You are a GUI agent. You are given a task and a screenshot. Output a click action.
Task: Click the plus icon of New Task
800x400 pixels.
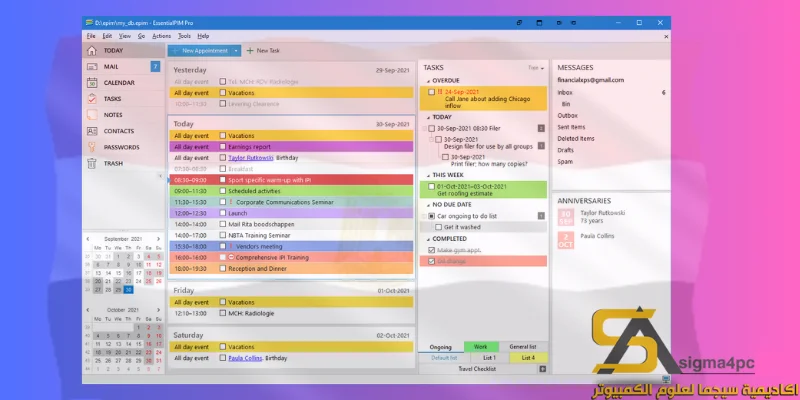tap(250, 51)
